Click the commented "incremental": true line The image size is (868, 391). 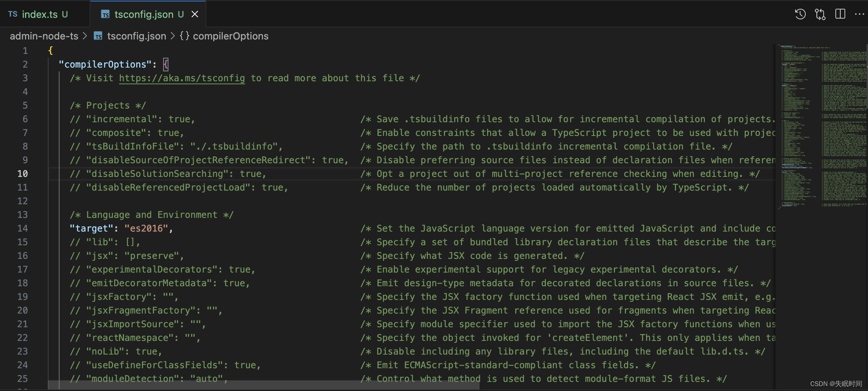[132, 119]
